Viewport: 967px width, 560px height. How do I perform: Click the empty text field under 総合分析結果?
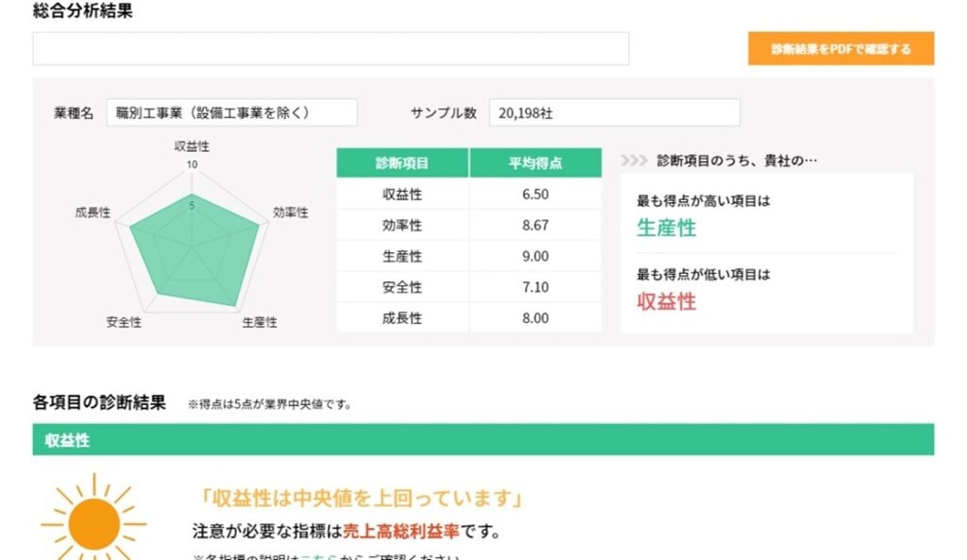[331, 49]
